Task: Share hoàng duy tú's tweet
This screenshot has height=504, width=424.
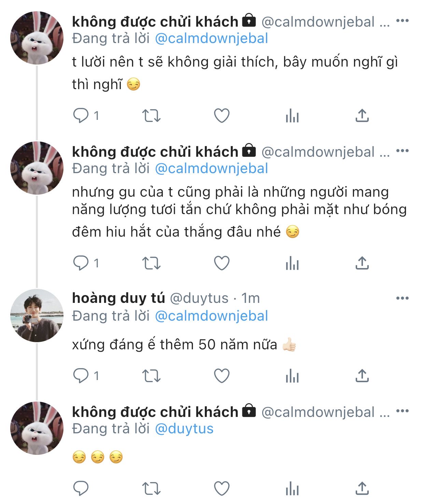Action: tap(362, 376)
